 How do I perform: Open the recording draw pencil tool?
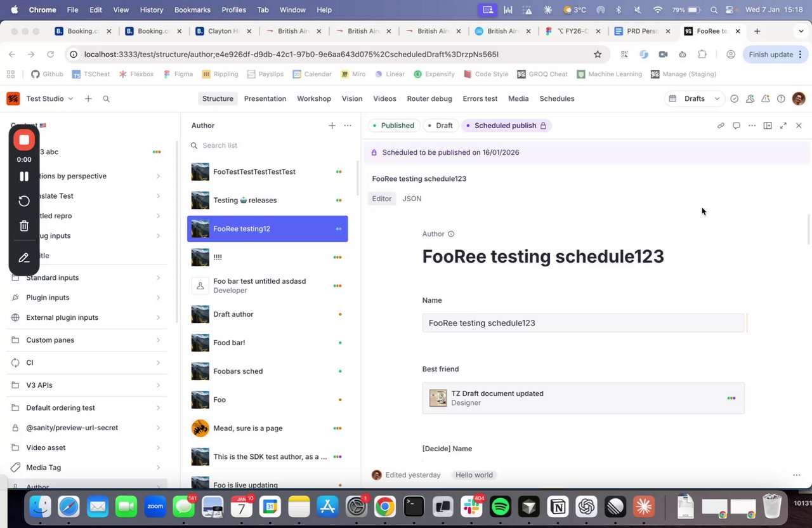coord(24,258)
